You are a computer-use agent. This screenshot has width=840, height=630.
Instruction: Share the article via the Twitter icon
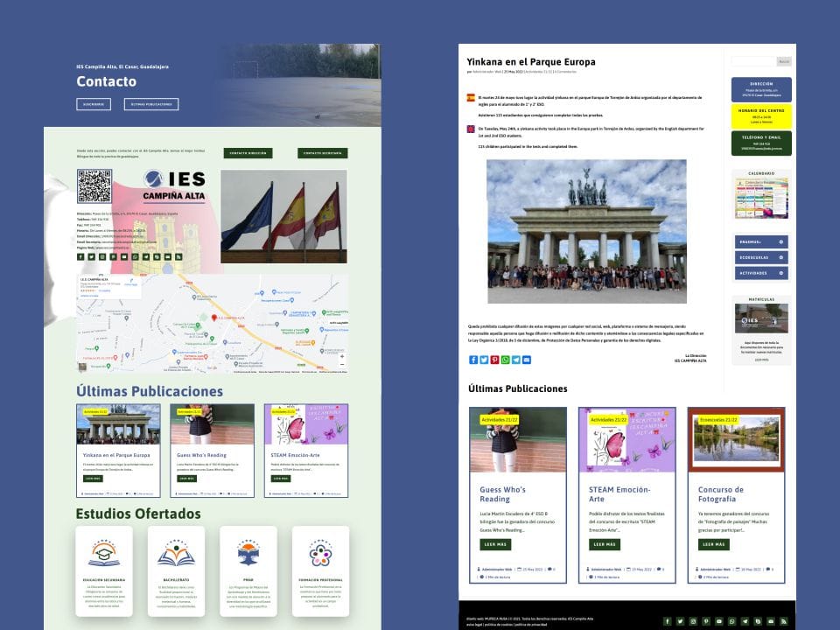[484, 360]
